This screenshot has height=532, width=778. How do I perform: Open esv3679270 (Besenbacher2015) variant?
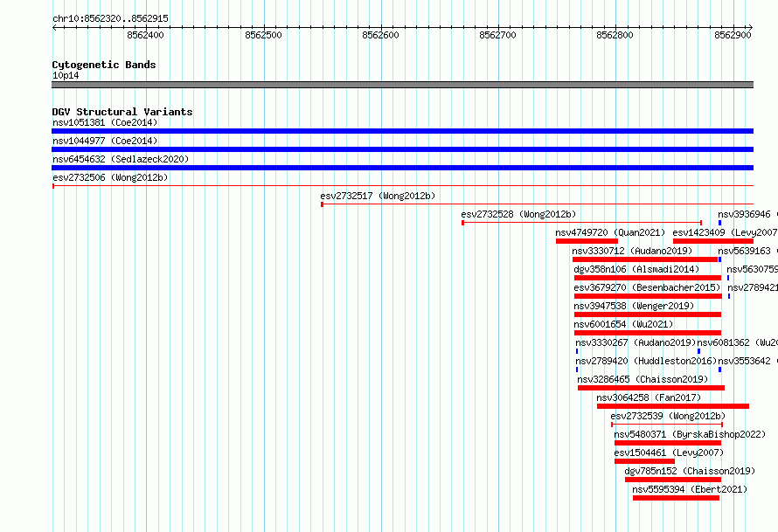pos(647,287)
